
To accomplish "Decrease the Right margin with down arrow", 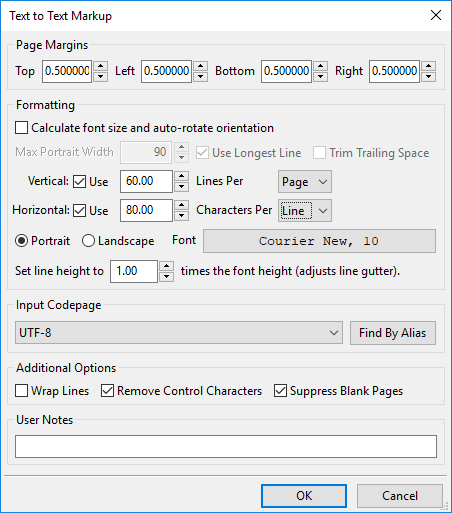I will pyautogui.click(x=429, y=77).
